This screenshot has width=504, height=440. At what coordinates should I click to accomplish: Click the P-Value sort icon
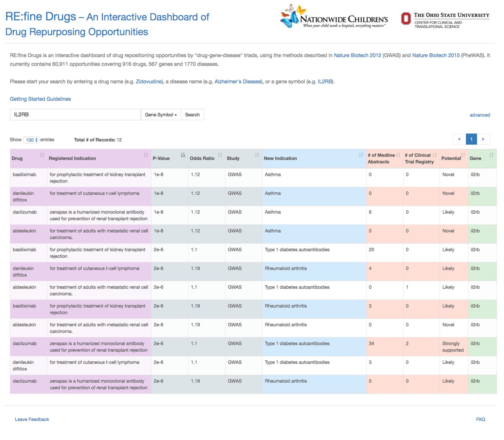pos(183,155)
